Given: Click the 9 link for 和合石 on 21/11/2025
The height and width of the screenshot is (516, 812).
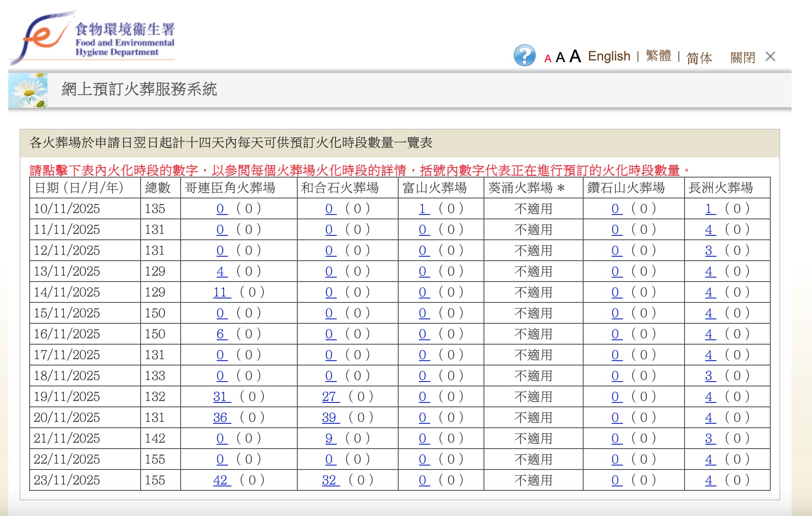Looking at the screenshot, I should click(330, 438).
